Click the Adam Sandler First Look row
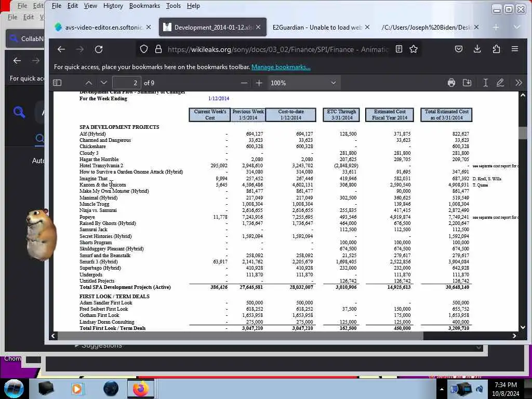This screenshot has height=399, width=532. tap(106, 303)
